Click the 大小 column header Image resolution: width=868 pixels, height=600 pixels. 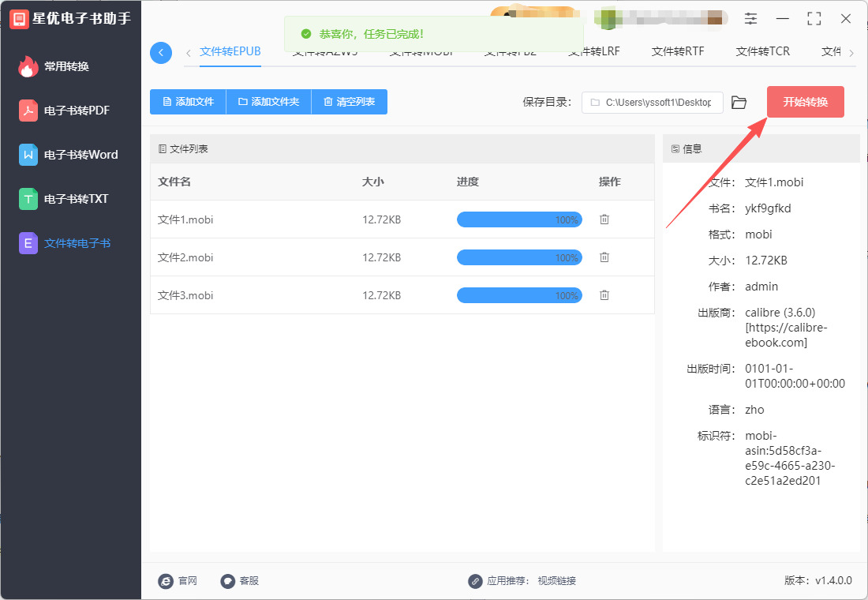pyautogui.click(x=373, y=182)
